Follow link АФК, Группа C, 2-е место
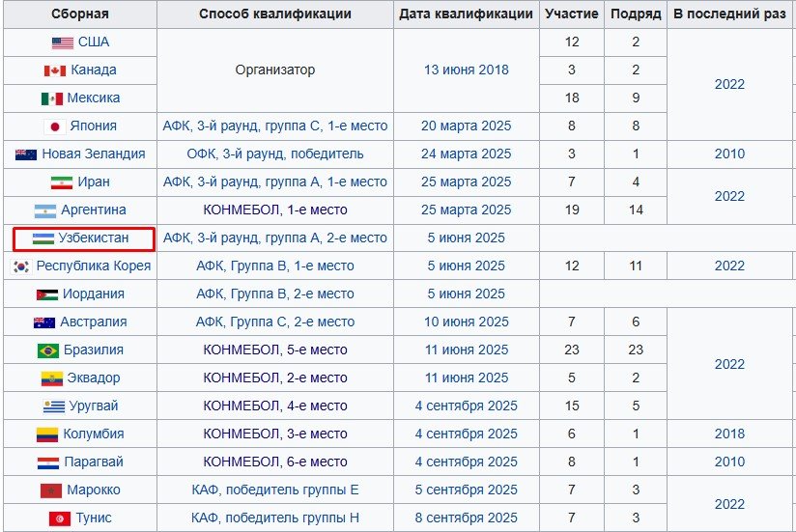Screen dimensions: 796x532 tap(275, 322)
